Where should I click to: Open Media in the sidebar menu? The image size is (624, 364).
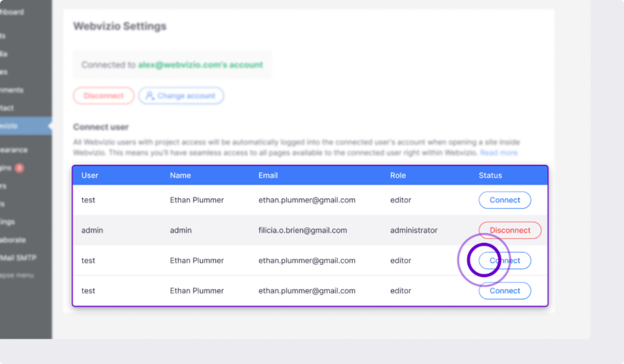click(x=5, y=54)
